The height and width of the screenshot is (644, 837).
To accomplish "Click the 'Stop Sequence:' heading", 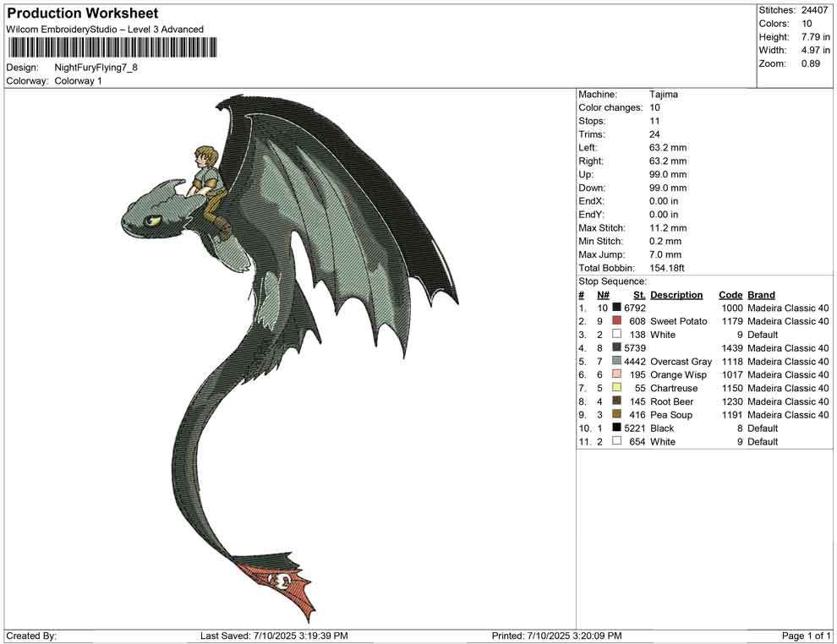I will pos(612,281).
